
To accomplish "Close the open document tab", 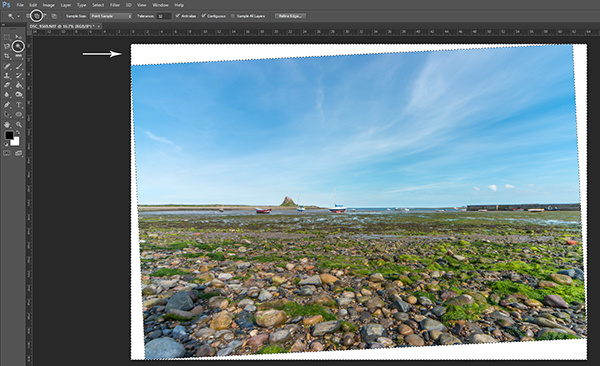I will 99,26.
